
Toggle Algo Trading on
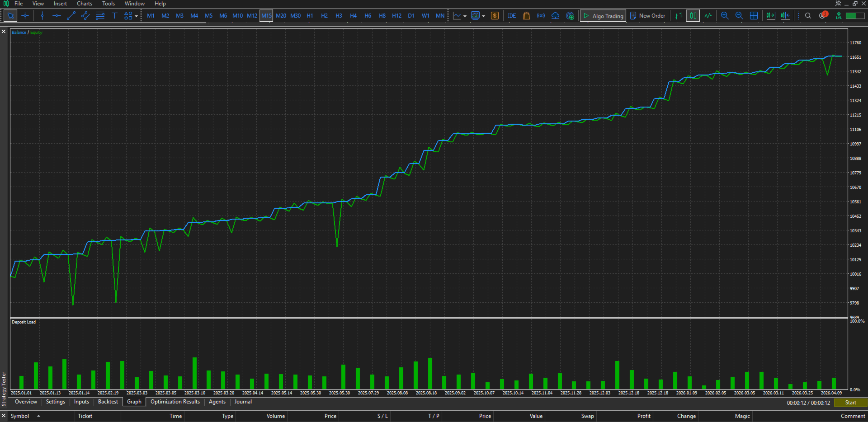(603, 16)
